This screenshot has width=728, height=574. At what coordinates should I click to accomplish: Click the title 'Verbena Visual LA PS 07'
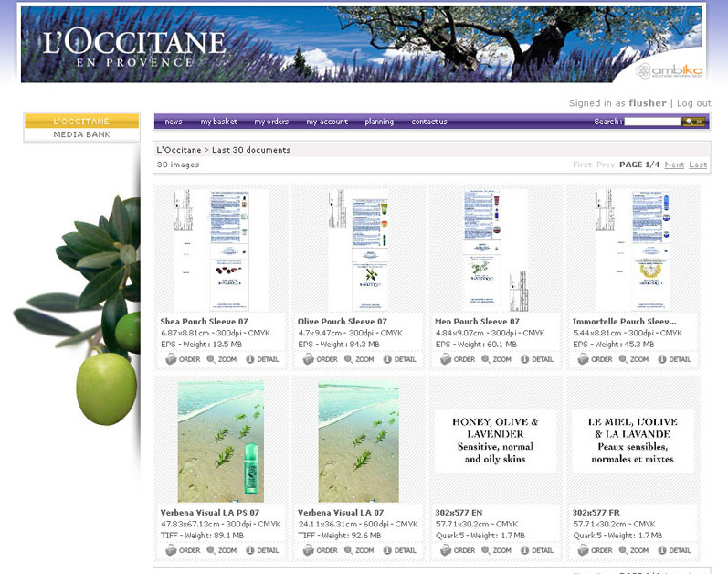coord(209,513)
